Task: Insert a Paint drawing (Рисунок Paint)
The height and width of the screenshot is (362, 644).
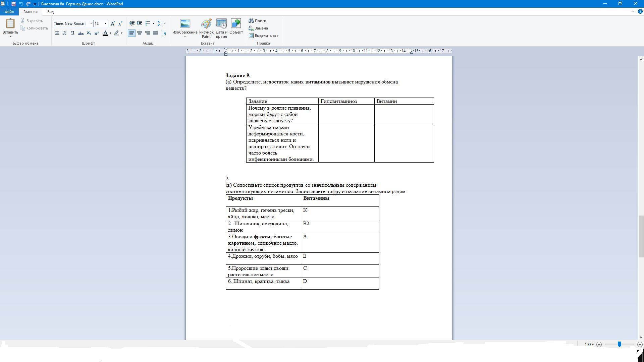Action: pyautogui.click(x=206, y=28)
